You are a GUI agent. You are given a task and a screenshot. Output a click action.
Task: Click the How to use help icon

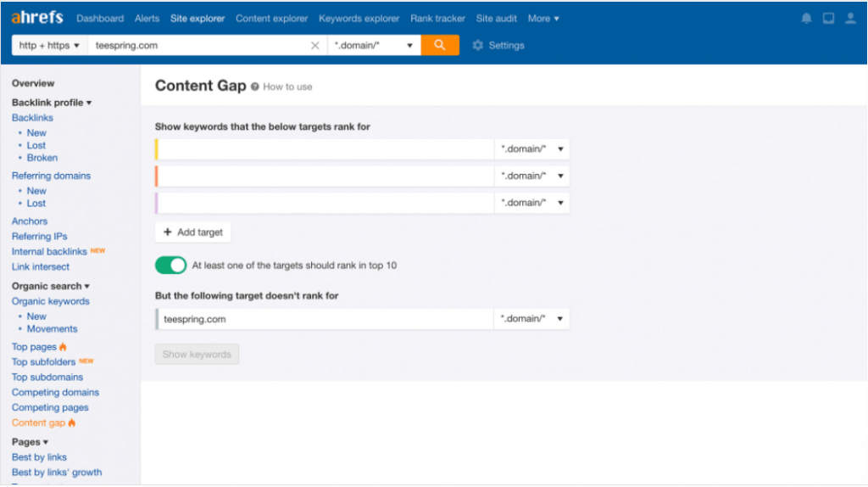[254, 87]
